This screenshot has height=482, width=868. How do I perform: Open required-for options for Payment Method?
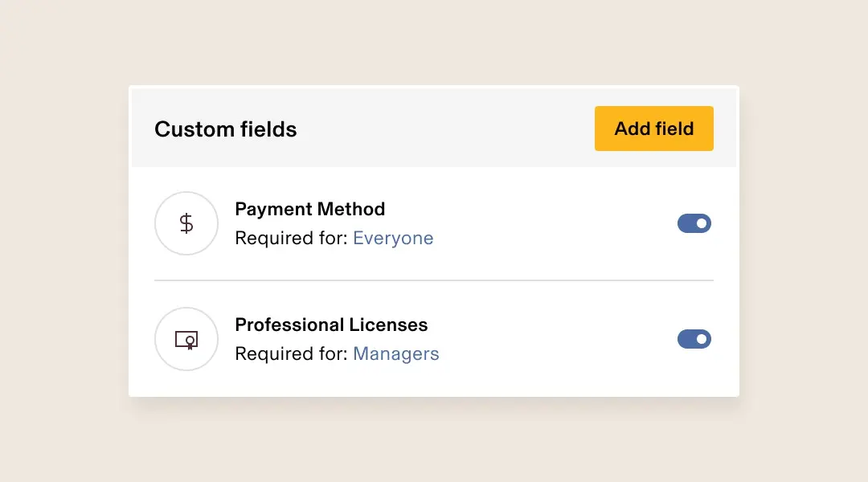coord(393,238)
